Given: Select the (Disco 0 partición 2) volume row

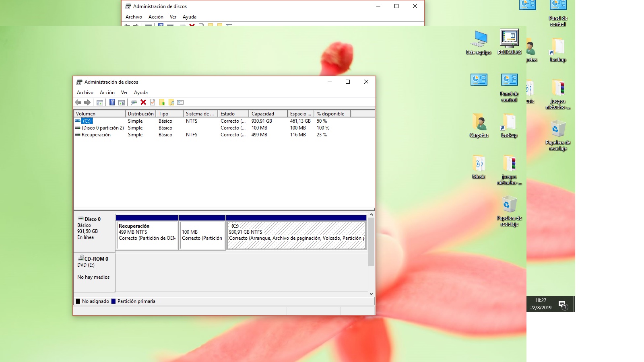Looking at the screenshot, I should [103, 128].
